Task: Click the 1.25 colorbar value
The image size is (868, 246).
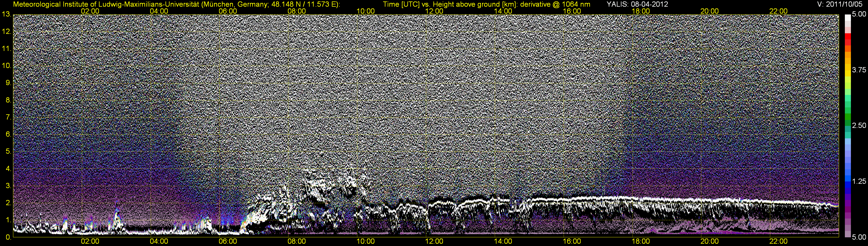Action: point(859,181)
